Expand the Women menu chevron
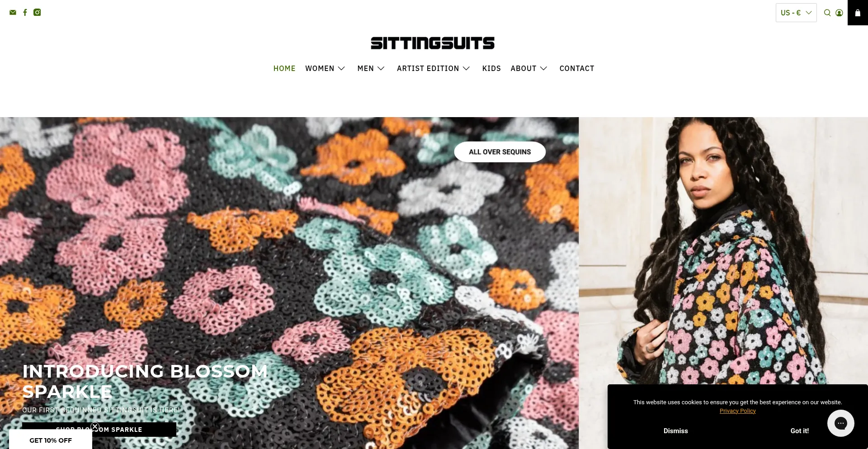Image resolution: width=868 pixels, height=449 pixels. click(x=341, y=68)
